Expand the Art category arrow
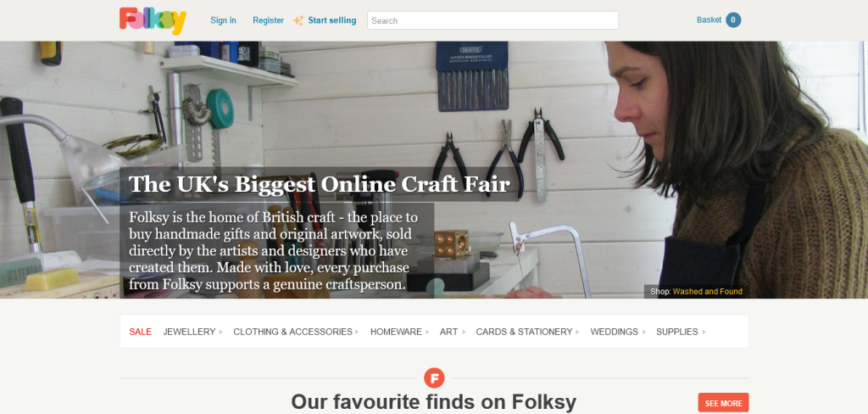Screen dimensions: 868x414 [464, 332]
